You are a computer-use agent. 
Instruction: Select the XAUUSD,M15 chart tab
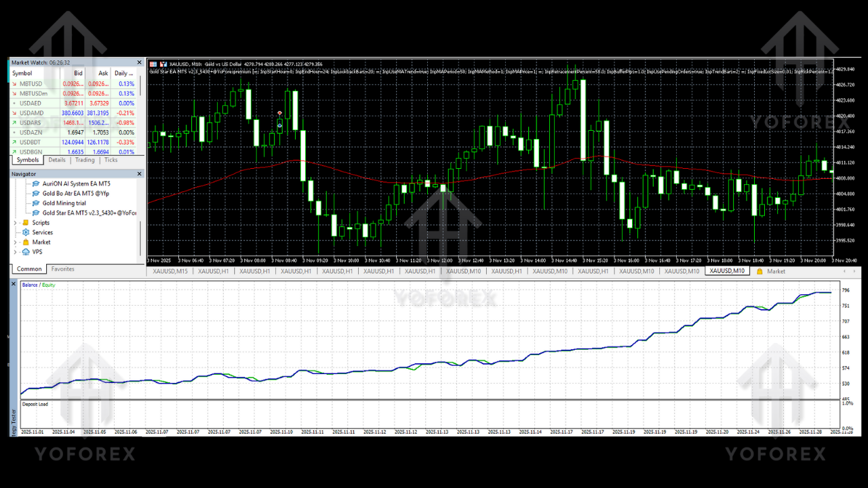(x=170, y=271)
